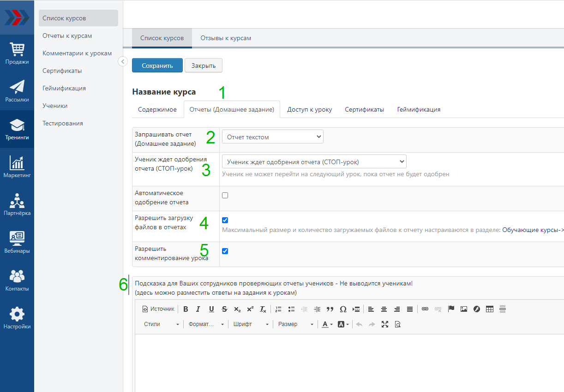Insert an image in the editor
This screenshot has height=392, width=564.
[464, 309]
